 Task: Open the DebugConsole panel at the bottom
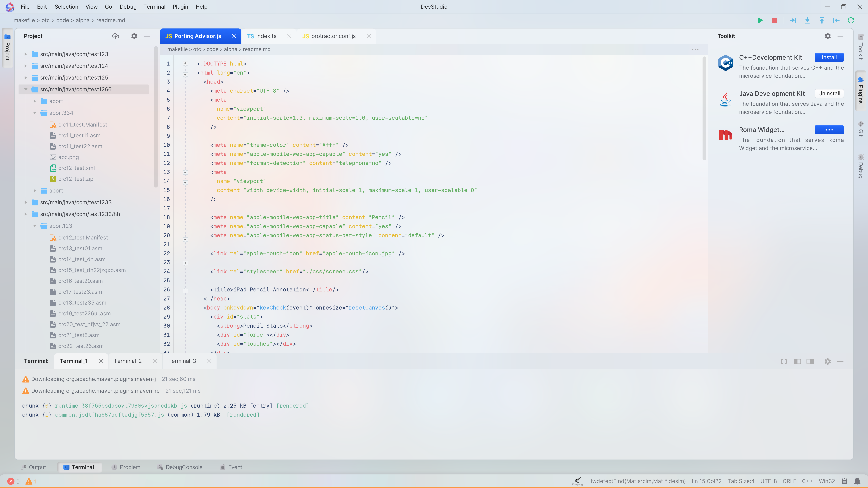[x=180, y=467]
